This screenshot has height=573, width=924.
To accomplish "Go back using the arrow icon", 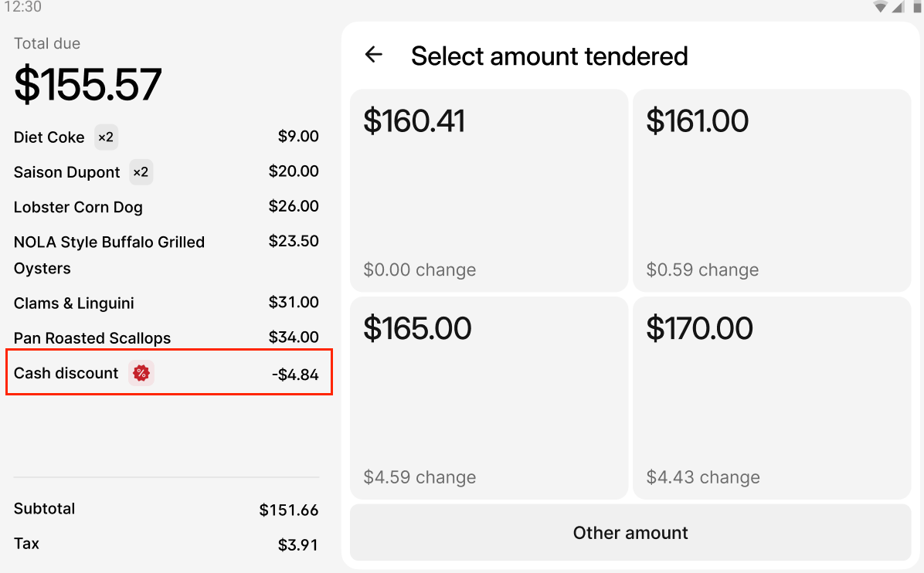I will tap(374, 55).
